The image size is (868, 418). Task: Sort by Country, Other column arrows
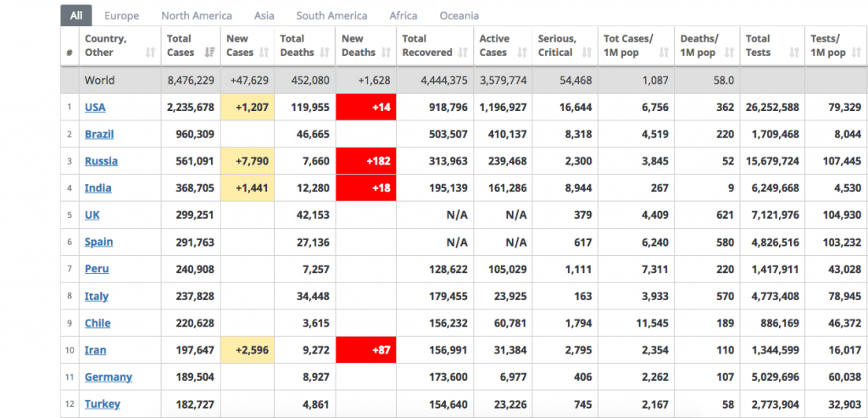coord(150,53)
